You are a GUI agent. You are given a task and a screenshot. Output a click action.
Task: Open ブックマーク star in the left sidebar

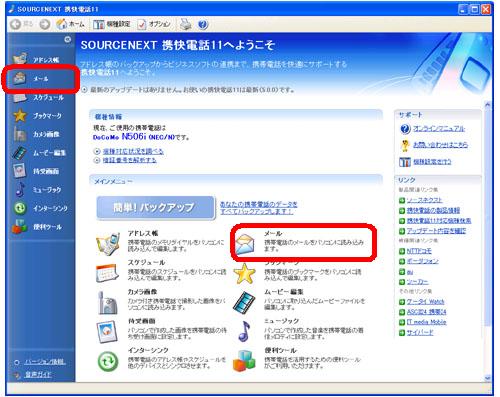point(37,116)
